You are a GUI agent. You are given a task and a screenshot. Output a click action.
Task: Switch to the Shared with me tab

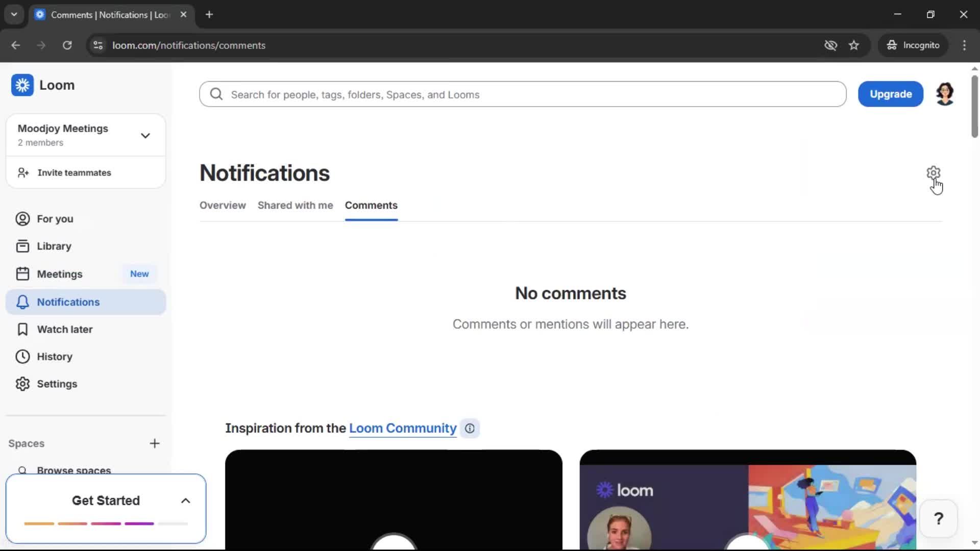pyautogui.click(x=295, y=205)
